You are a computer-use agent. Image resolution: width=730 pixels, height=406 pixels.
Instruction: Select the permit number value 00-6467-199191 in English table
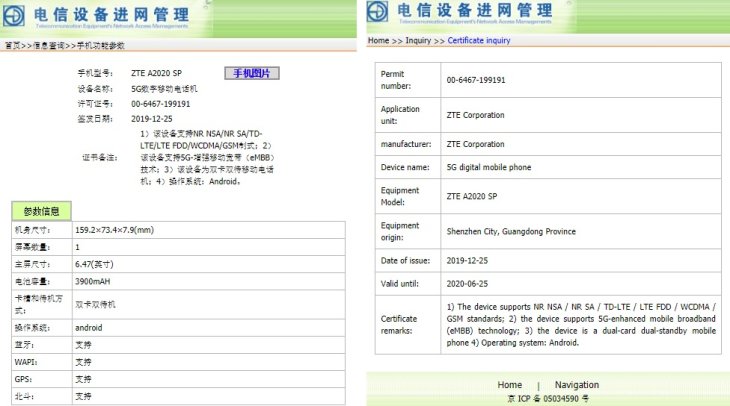coord(476,80)
